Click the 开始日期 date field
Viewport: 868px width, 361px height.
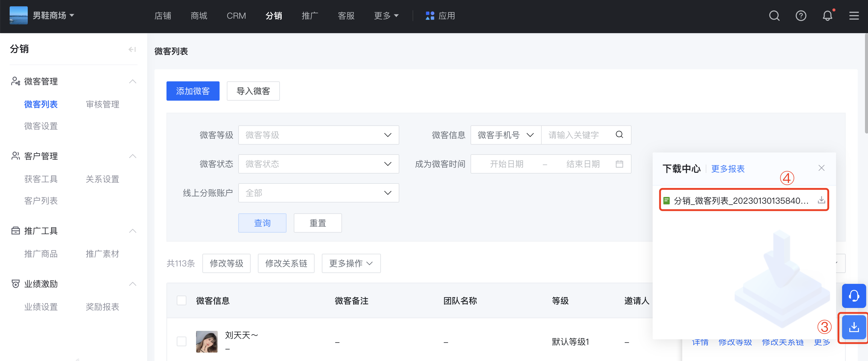(506, 164)
